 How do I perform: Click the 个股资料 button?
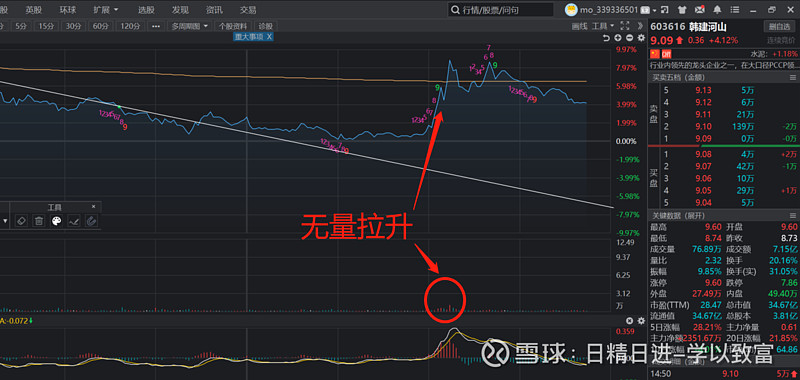(x=233, y=26)
